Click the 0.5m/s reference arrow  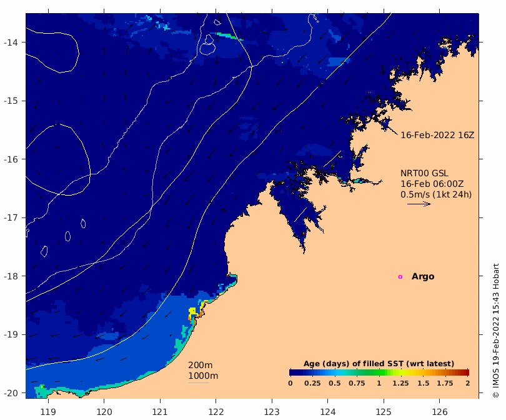pos(419,204)
